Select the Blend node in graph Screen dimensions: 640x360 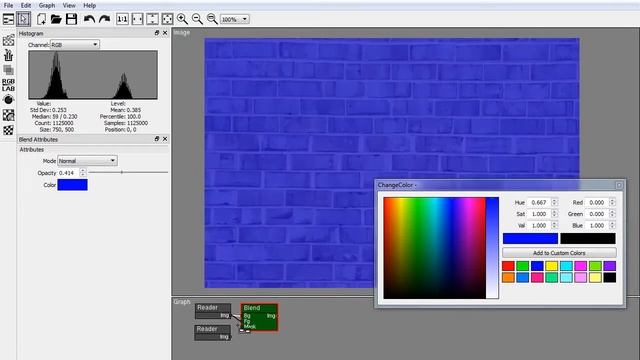coord(260,317)
